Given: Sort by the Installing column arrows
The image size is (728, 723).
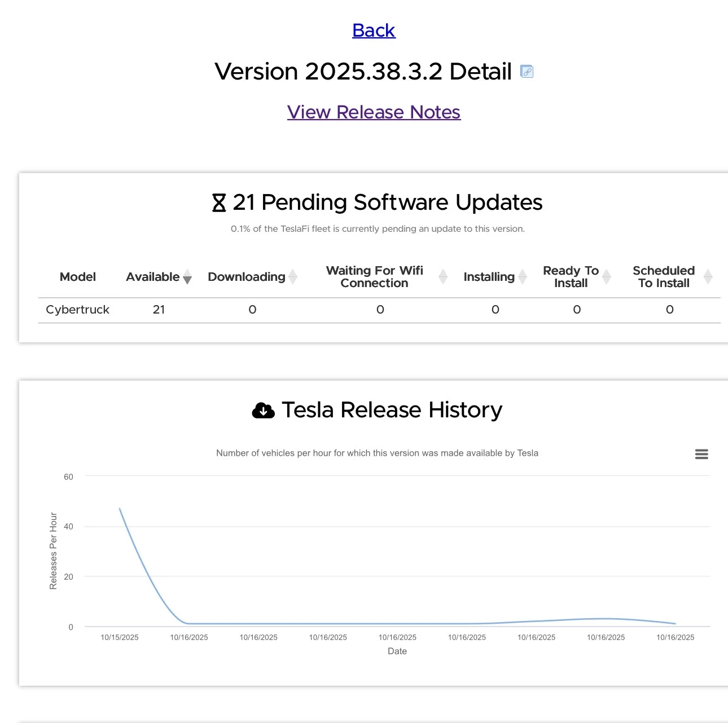Looking at the screenshot, I should [523, 277].
